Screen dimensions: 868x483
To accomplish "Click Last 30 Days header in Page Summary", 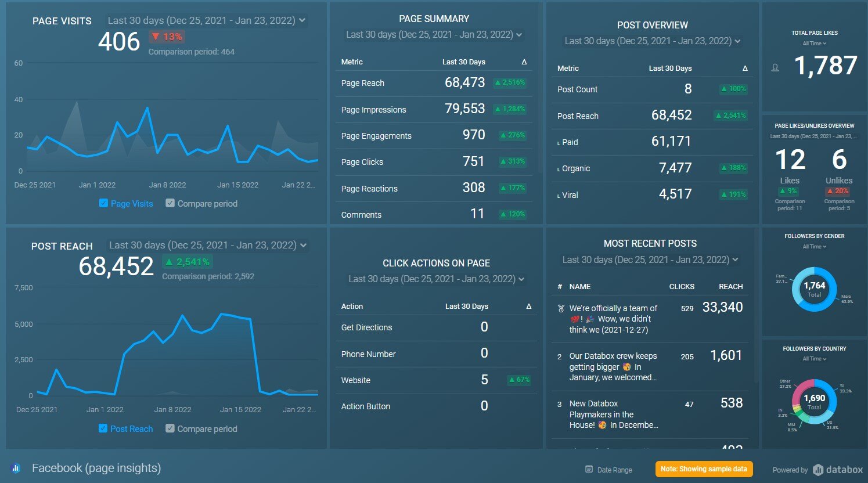I will [464, 62].
